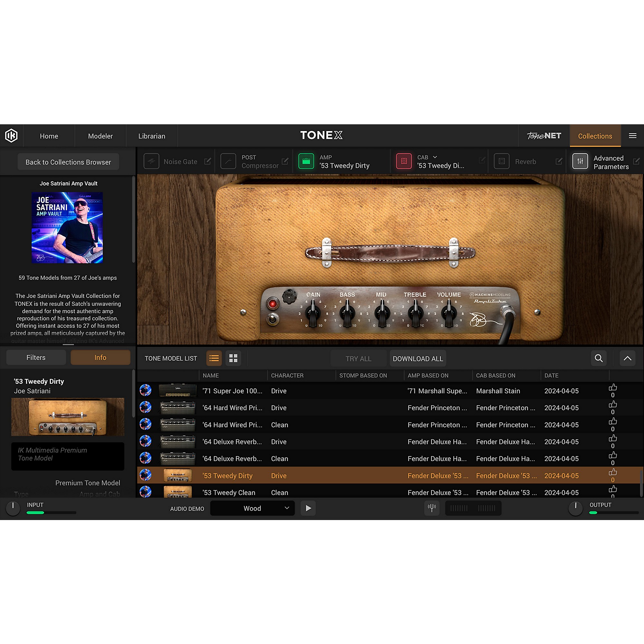Click Back to Collections Browser
Image resolution: width=644 pixels, height=644 pixels.
click(x=68, y=162)
